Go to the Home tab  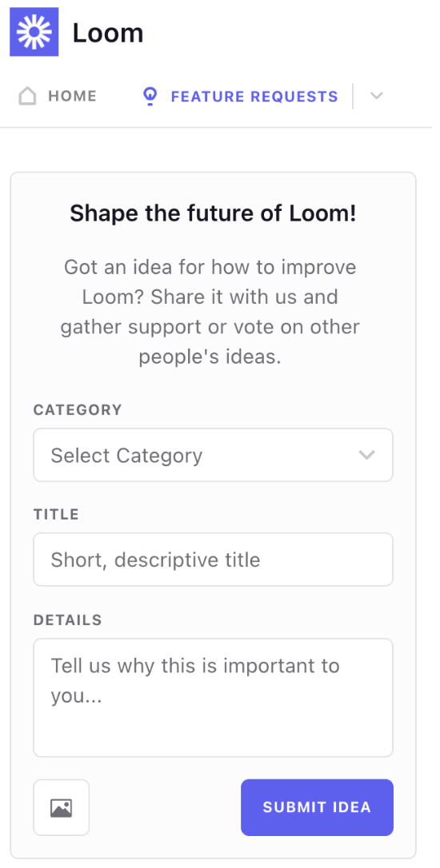[x=58, y=97]
